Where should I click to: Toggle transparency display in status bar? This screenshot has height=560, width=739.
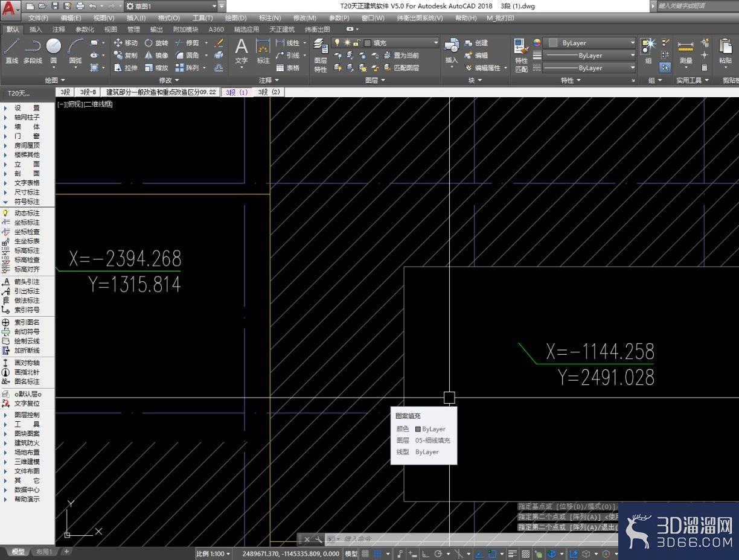pyautogui.click(x=525, y=553)
